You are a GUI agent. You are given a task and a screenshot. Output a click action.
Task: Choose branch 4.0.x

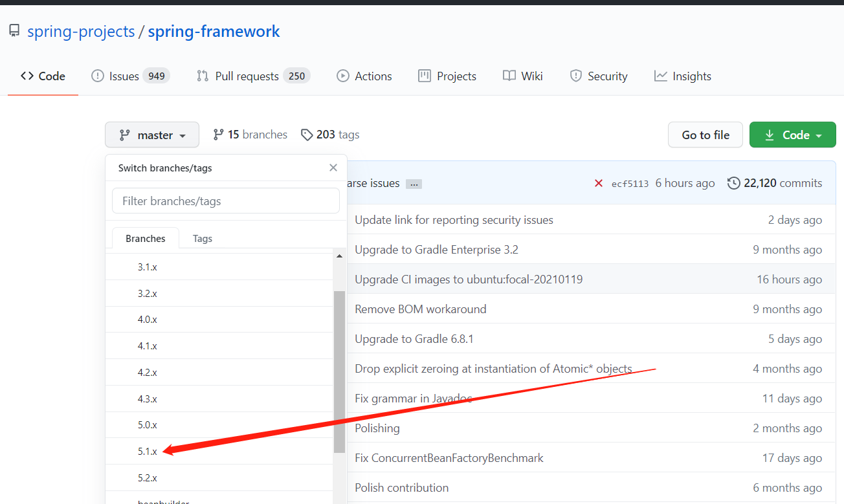[x=220, y=320]
